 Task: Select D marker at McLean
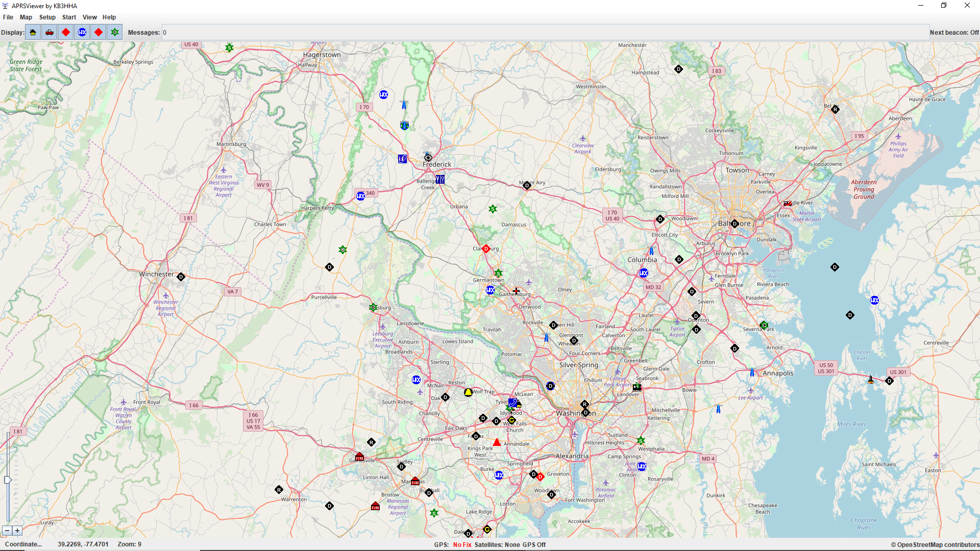pyautogui.click(x=550, y=386)
